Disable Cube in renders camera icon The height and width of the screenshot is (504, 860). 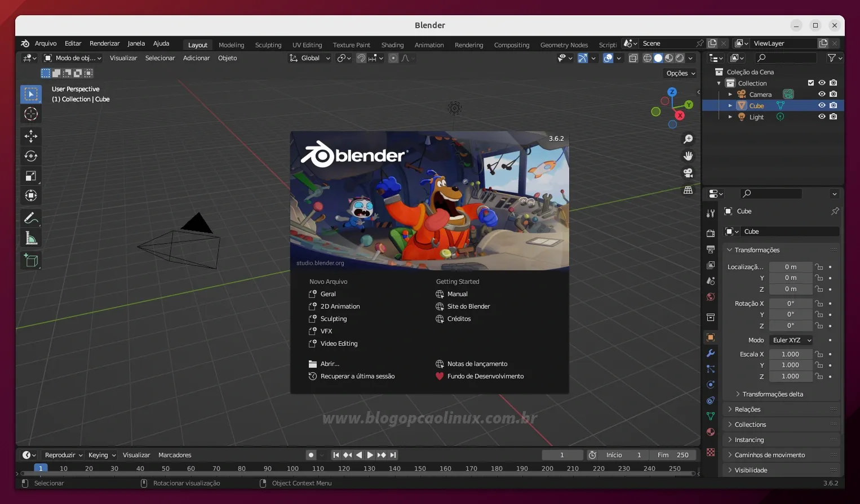point(834,105)
